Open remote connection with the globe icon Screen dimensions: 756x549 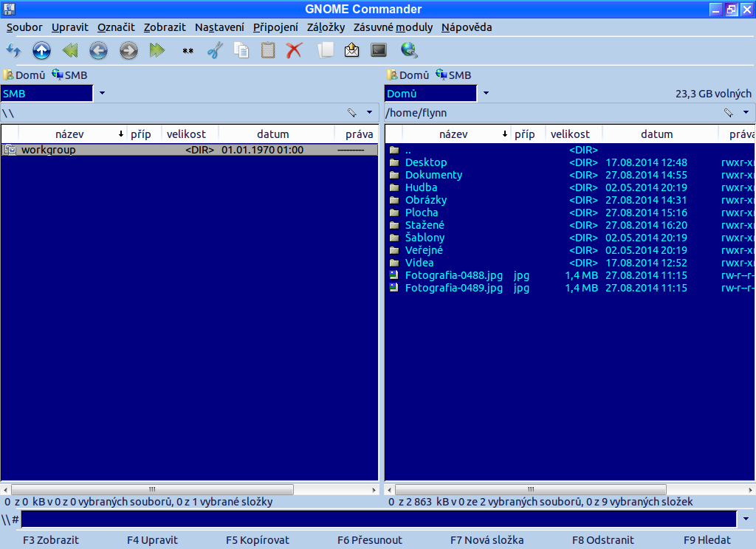pos(409,50)
